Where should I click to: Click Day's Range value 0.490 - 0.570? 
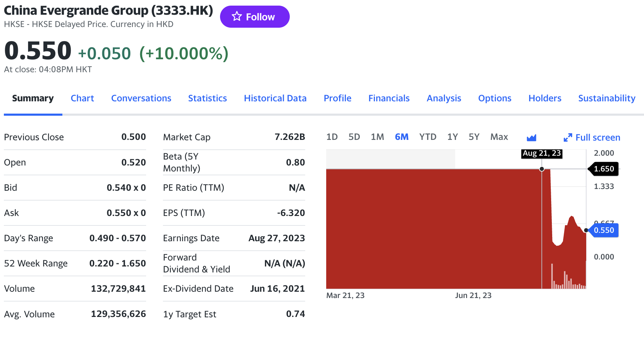(x=117, y=238)
